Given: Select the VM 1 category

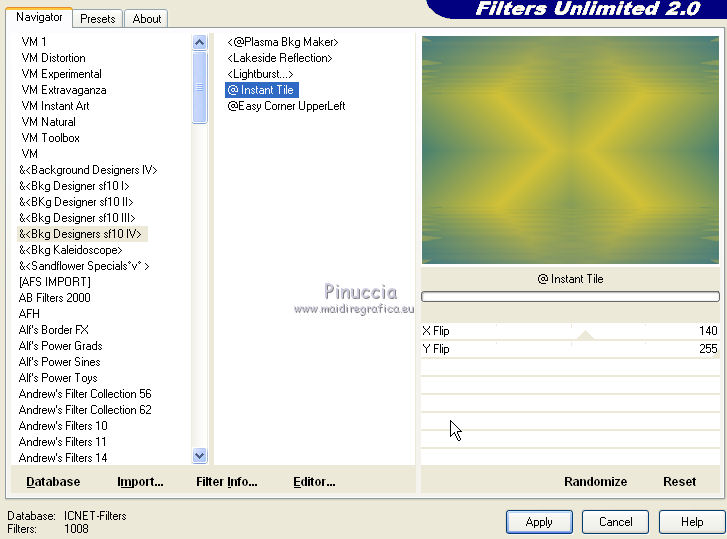Looking at the screenshot, I should pos(34,42).
